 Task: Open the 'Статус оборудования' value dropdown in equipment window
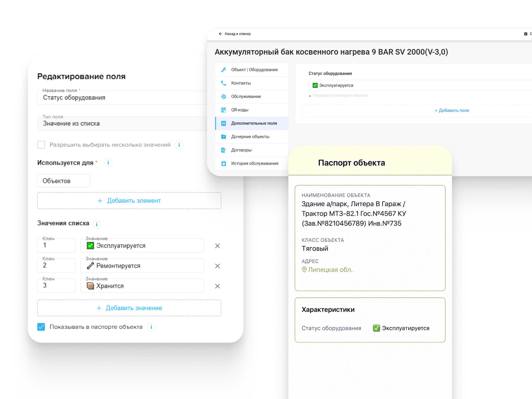click(x=420, y=85)
